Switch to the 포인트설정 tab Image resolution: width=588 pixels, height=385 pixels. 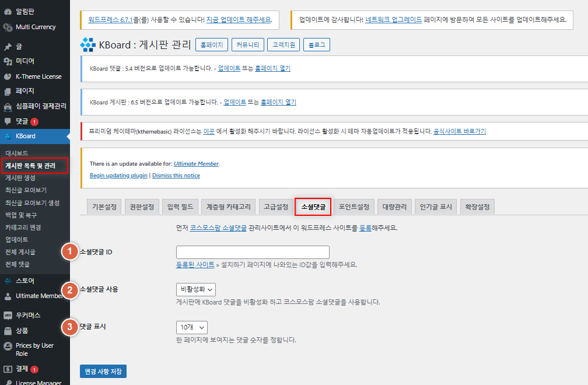[x=354, y=207]
